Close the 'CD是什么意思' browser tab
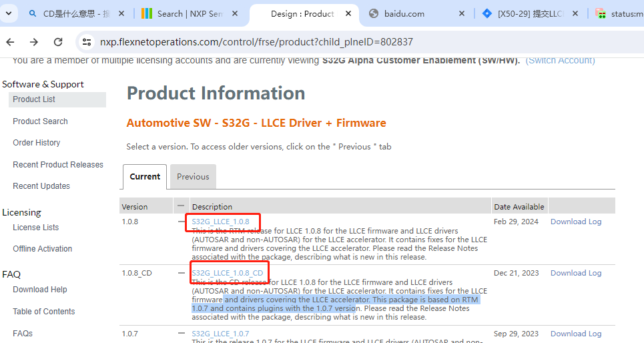Screen dimensions: 644x343 [x=121, y=13]
